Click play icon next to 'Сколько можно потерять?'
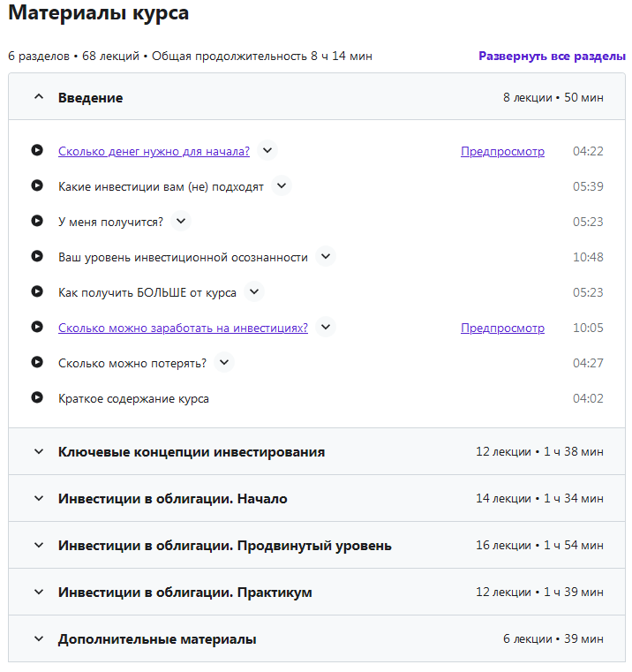 click(37, 362)
